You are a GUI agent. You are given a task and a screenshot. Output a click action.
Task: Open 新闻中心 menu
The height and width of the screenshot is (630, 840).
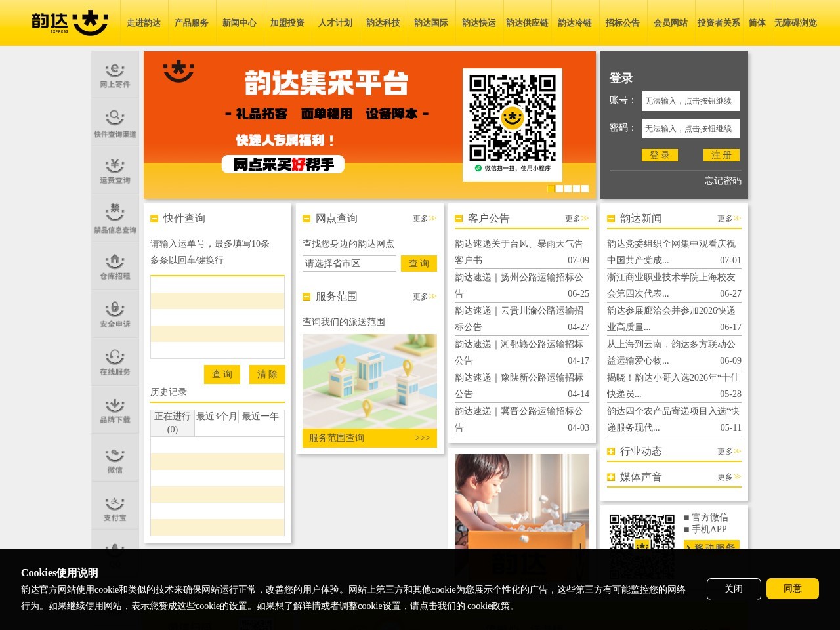(240, 23)
